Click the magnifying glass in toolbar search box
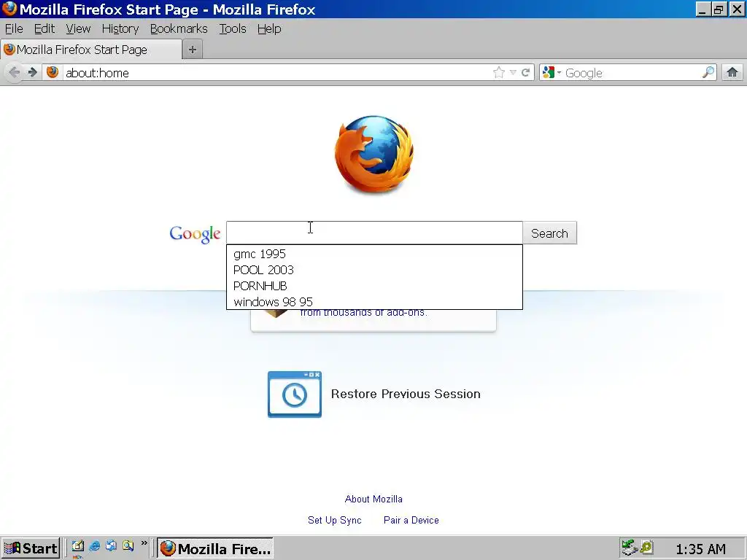Viewport: 747px width, 560px height. pyautogui.click(x=708, y=72)
